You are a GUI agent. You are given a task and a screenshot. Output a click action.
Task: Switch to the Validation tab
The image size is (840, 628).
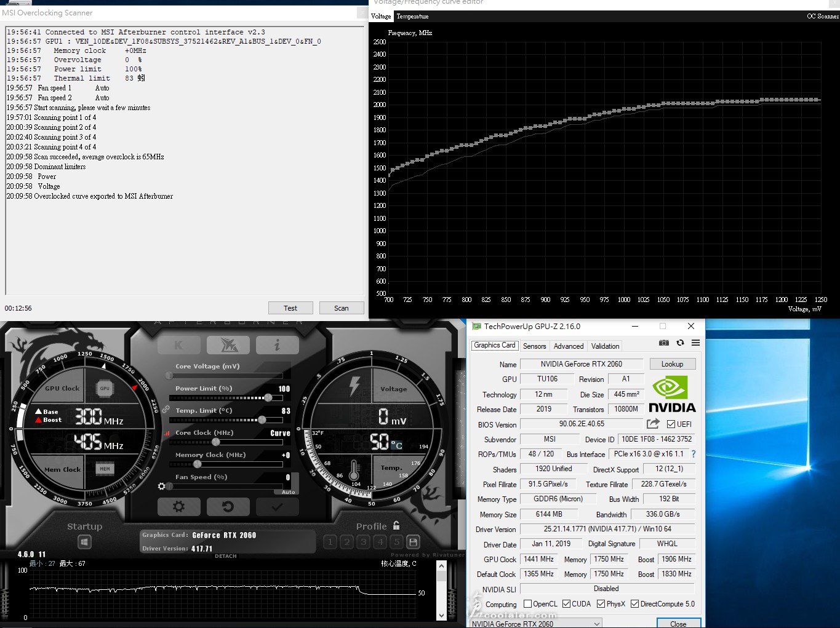click(605, 346)
